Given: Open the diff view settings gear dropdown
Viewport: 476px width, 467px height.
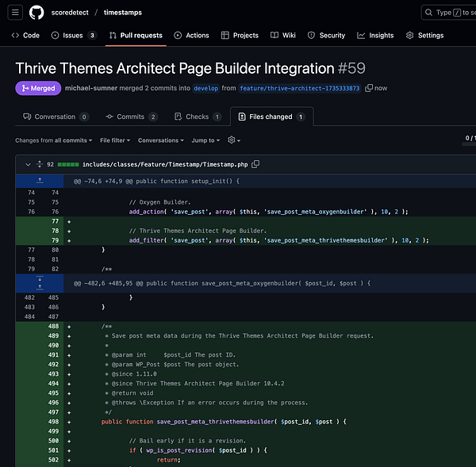Looking at the screenshot, I should 234,140.
